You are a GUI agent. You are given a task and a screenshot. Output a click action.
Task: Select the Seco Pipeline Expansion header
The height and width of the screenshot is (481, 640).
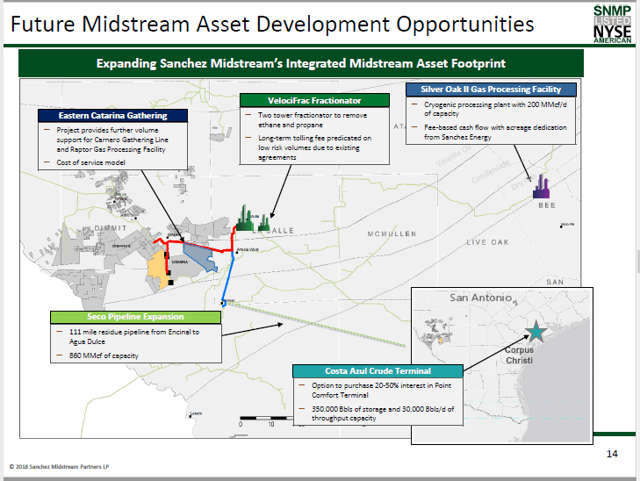click(136, 317)
